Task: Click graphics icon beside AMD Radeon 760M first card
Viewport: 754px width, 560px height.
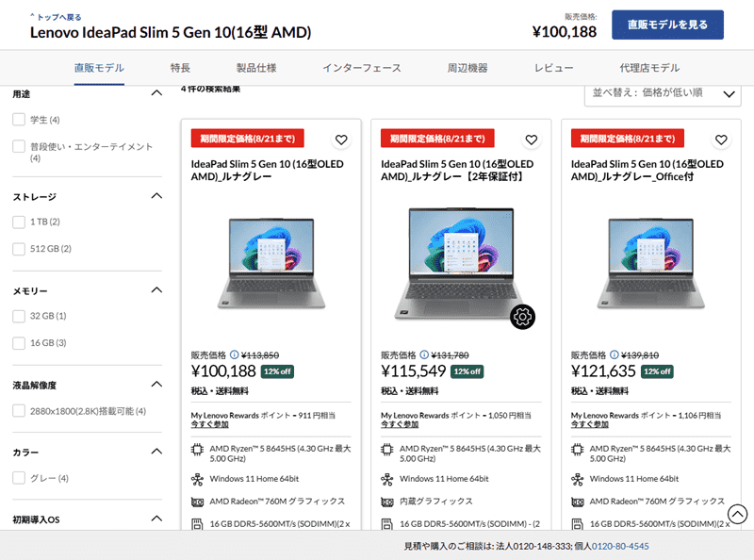Action: pyautogui.click(x=197, y=502)
